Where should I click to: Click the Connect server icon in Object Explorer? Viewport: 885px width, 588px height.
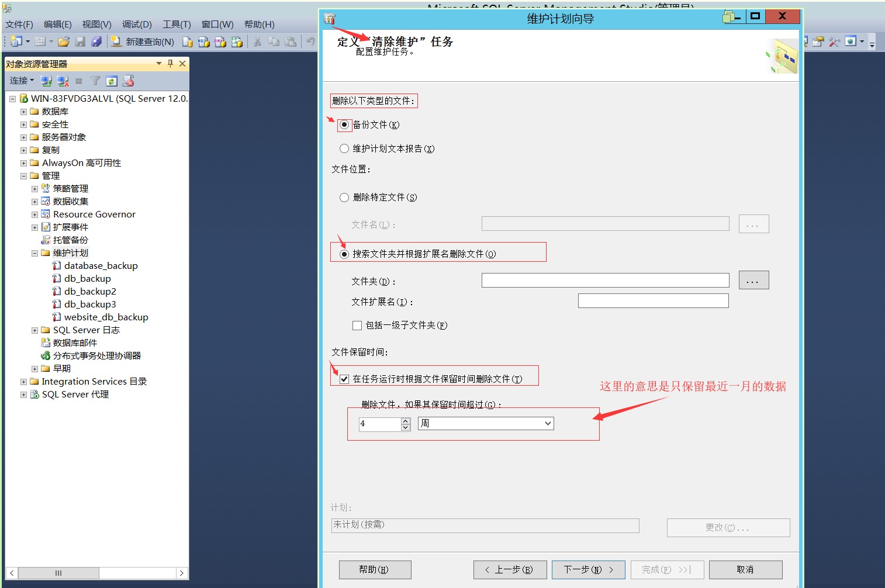(47, 81)
